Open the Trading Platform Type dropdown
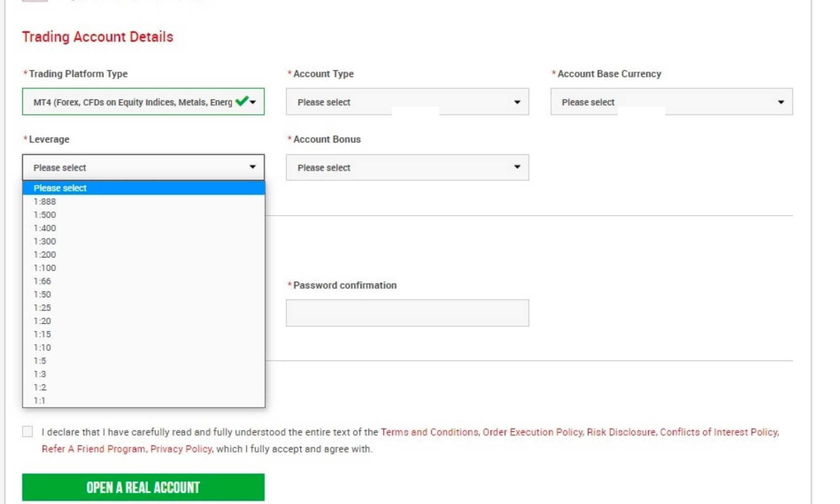The image size is (840, 504). pyautogui.click(x=143, y=102)
